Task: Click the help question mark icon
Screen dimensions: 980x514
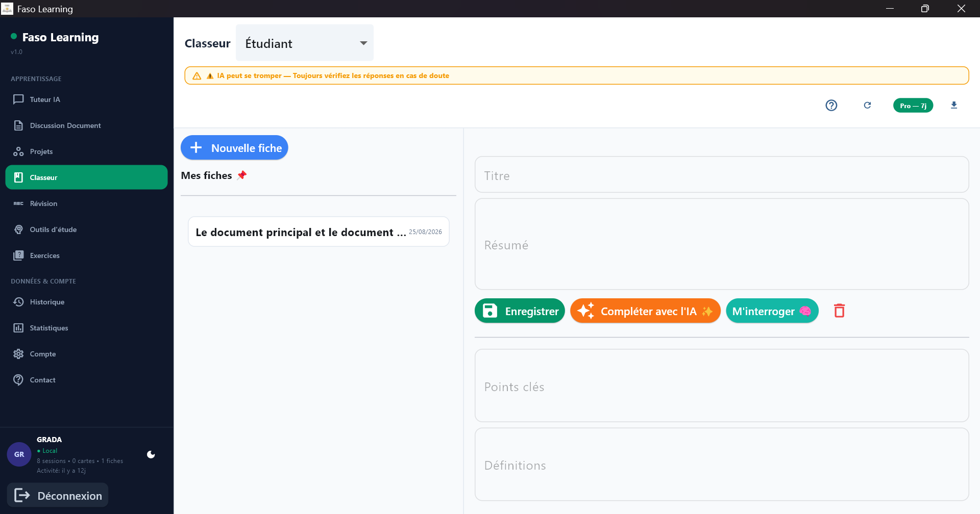Action: [831, 105]
